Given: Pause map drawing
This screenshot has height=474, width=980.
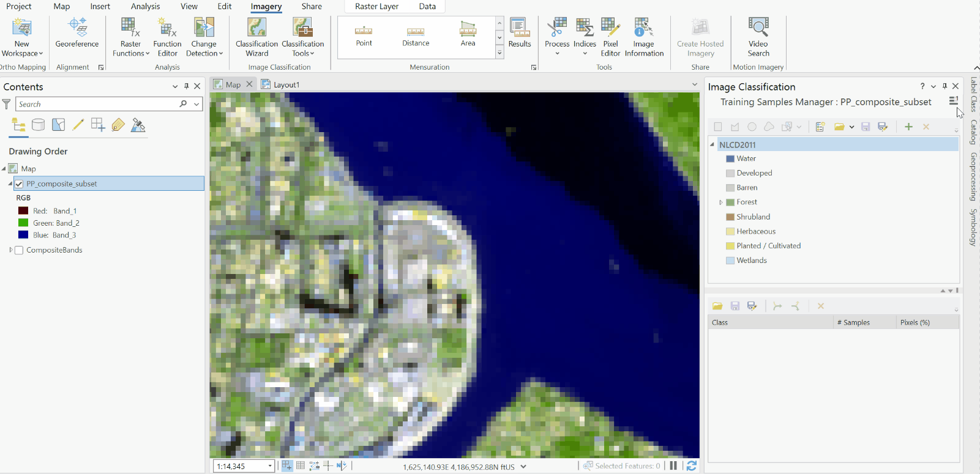Looking at the screenshot, I should click(673, 466).
